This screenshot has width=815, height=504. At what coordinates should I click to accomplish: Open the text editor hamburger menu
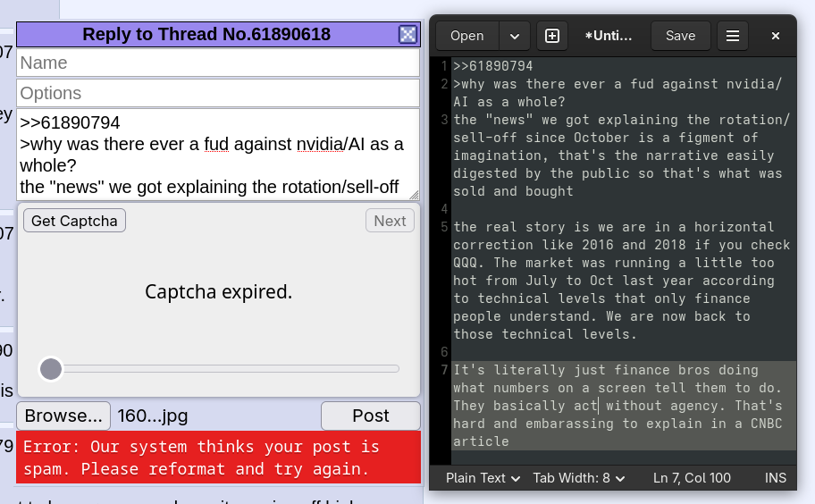pos(733,36)
